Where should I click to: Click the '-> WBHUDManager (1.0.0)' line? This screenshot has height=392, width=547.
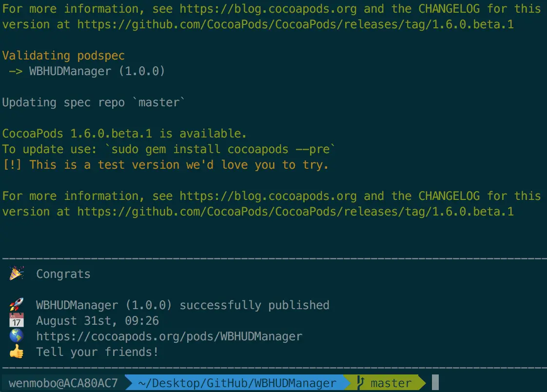coord(86,71)
